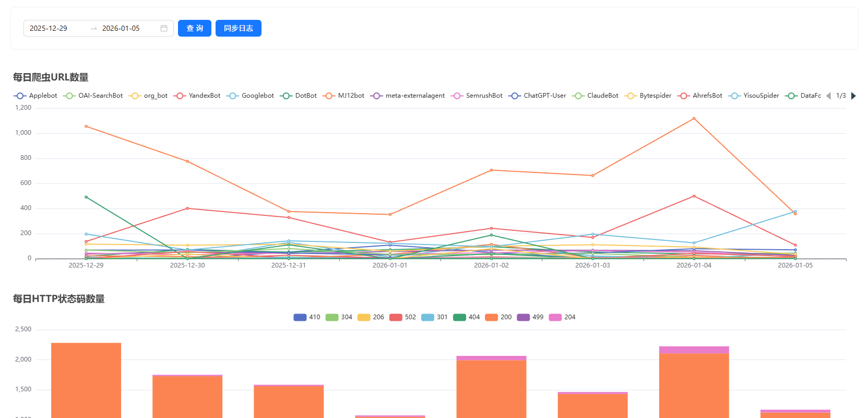
Task: Click the Bytespider legend marker
Action: 631,96
